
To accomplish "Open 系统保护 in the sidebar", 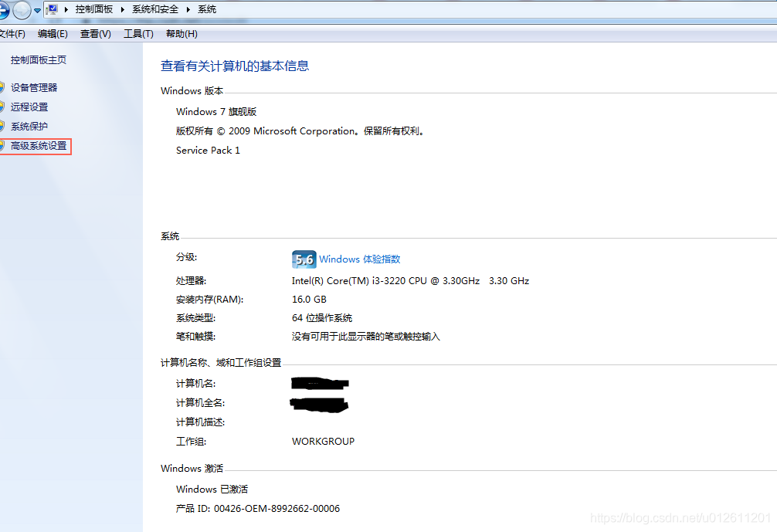I will [29, 127].
